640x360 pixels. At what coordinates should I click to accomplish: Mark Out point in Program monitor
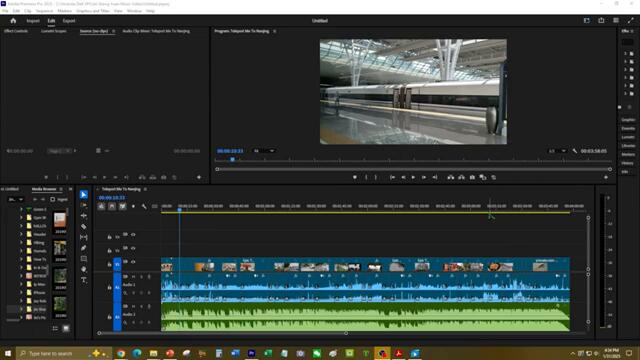tap(376, 178)
